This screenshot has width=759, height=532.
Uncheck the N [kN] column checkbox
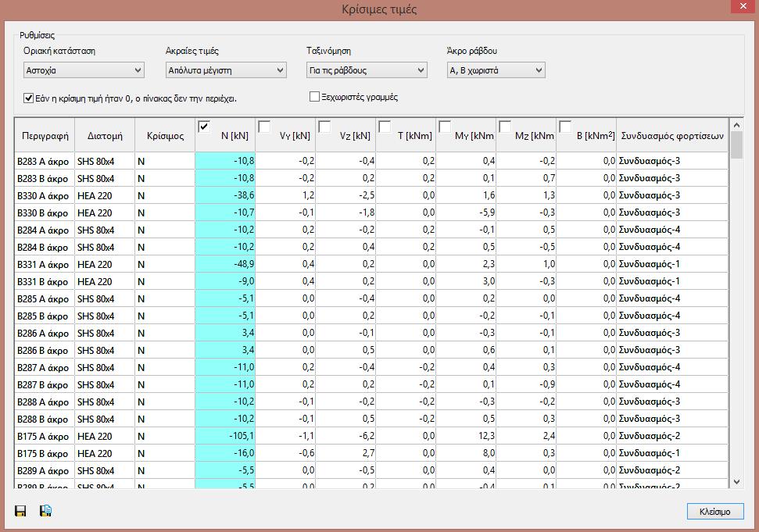click(x=204, y=127)
